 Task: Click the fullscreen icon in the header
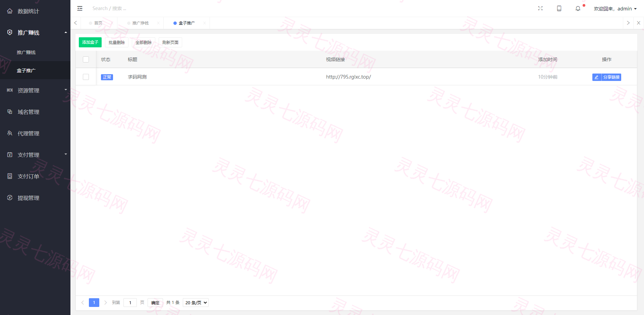(x=540, y=8)
